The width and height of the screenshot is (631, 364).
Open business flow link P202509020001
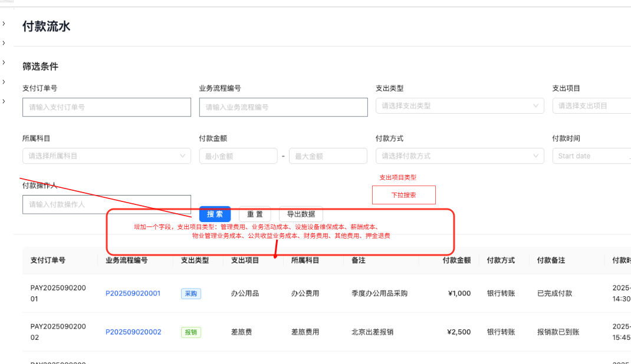pyautogui.click(x=133, y=293)
